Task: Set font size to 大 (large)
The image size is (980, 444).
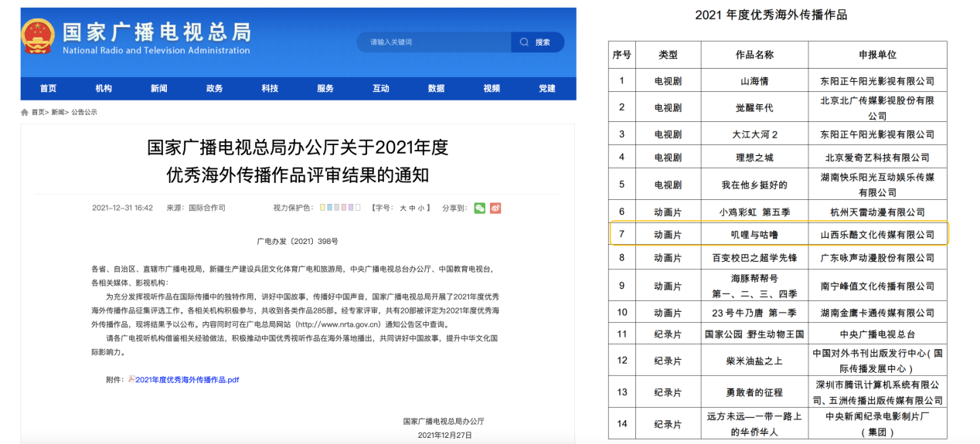Action: (403, 208)
